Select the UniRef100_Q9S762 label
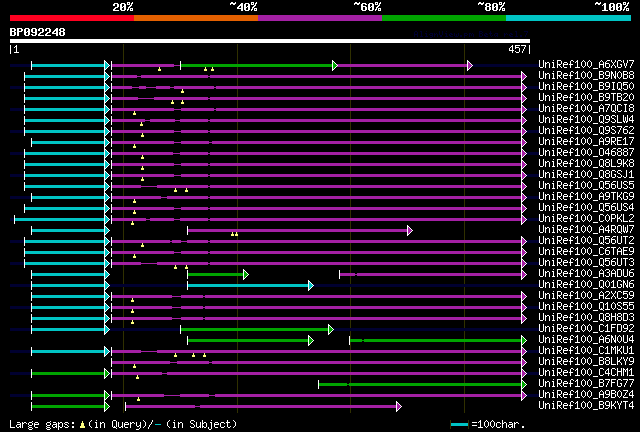 586,131
